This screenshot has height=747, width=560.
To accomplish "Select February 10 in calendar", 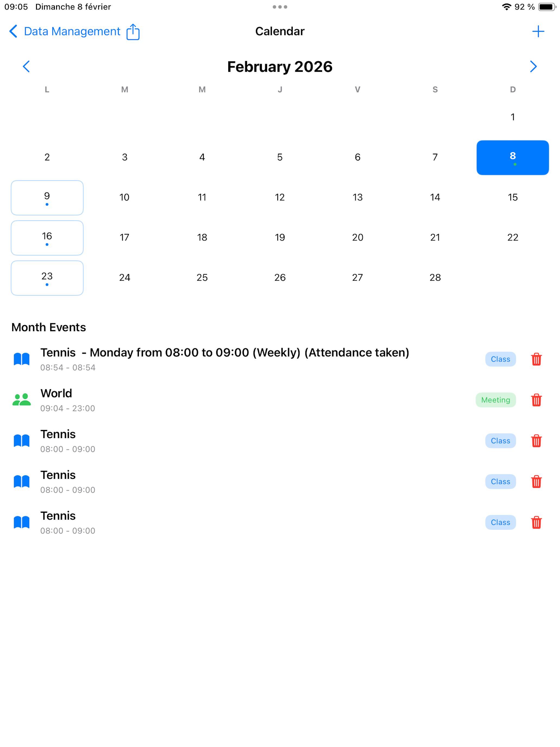I will (125, 198).
